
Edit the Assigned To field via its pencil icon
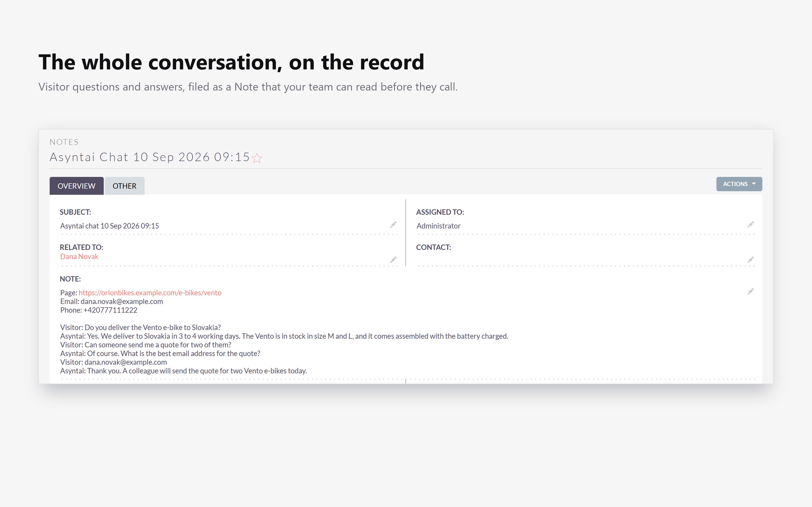pos(751,225)
